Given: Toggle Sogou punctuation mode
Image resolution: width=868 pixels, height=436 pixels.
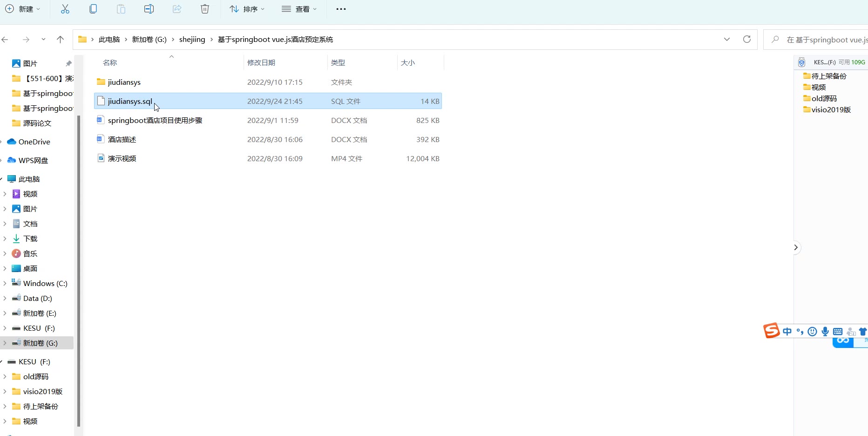Looking at the screenshot, I should (800, 332).
